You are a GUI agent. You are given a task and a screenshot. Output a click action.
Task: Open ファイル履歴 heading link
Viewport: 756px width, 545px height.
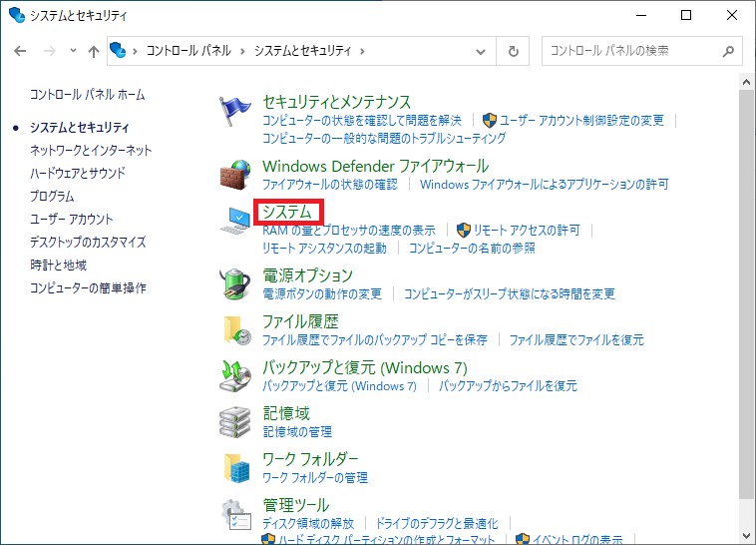point(300,321)
